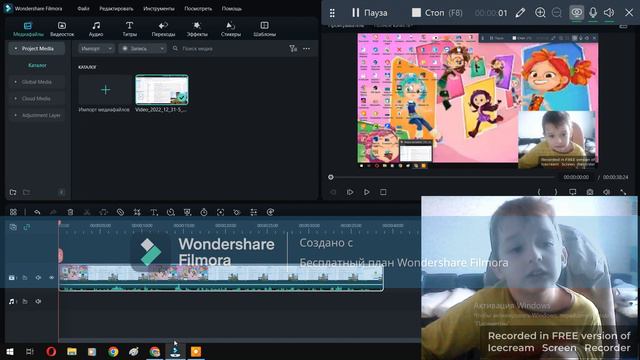This screenshot has width=640, height=360.
Task: Click Стоп (F8) to stop recording
Action: pos(437,13)
